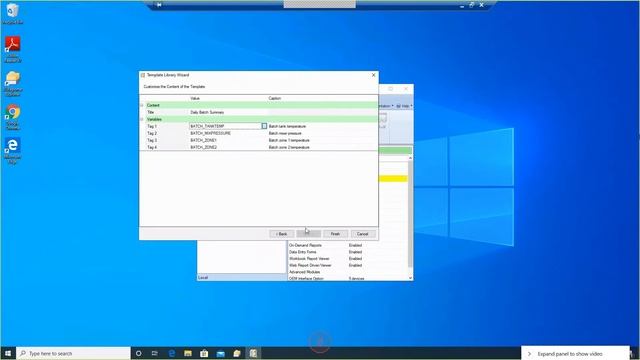
Task: Open tag browse button beside BATCH_TANKTEMP
Action: pos(264,126)
